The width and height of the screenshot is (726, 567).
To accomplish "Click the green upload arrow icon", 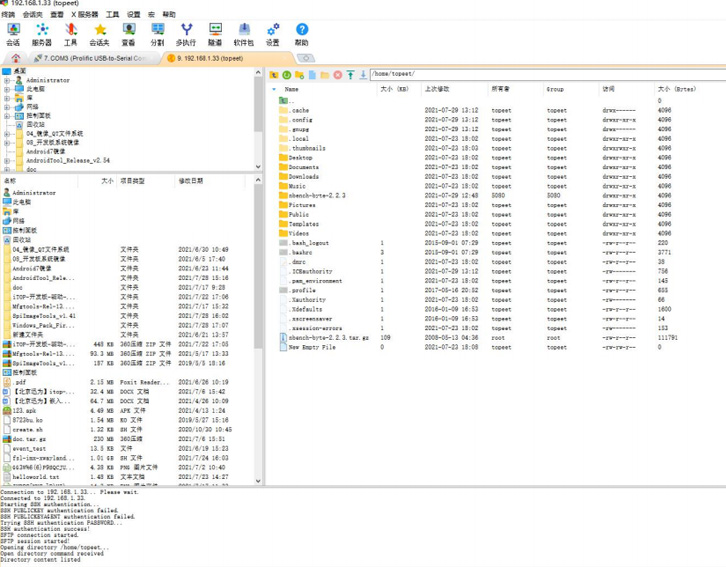I will [350, 75].
